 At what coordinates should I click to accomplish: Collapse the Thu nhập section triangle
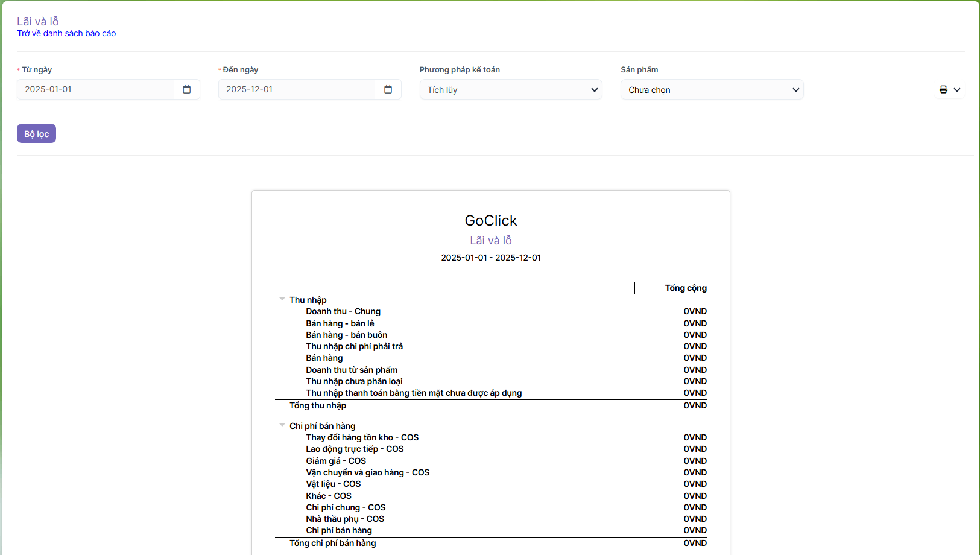282,299
